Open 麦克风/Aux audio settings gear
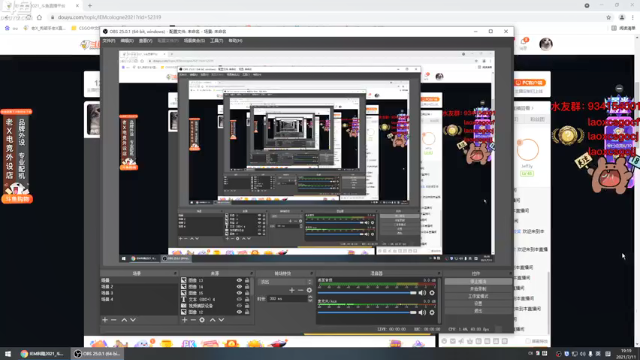Screen dimensions: 640x360 pyautogui.click(x=432, y=312)
